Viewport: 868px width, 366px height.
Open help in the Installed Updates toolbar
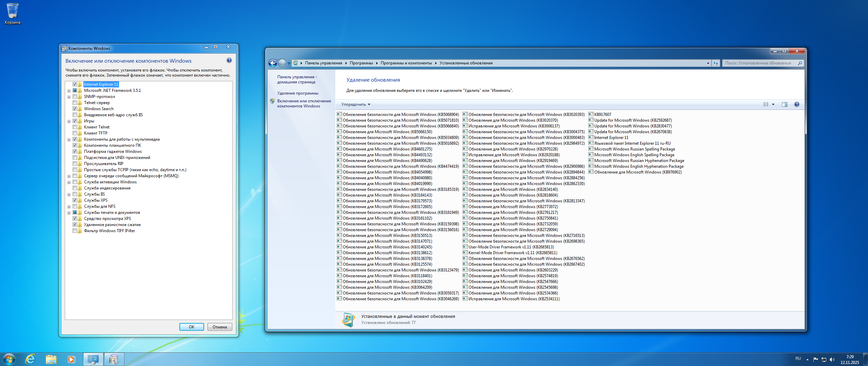coord(796,104)
